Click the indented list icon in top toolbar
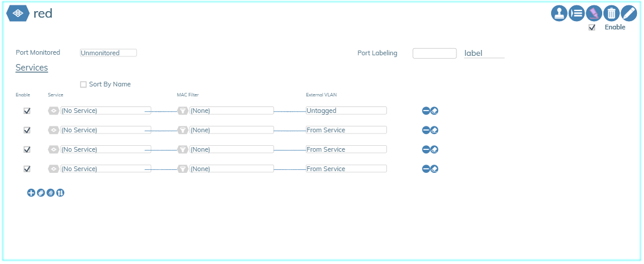Image resolution: width=644 pixels, height=264 pixels. coord(576,13)
